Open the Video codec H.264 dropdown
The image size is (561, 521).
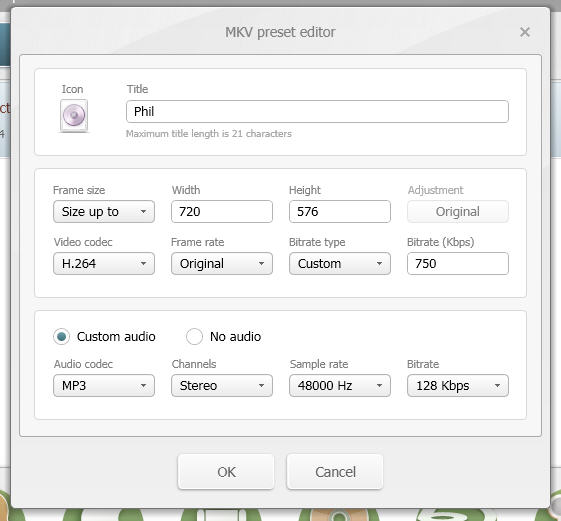[104, 264]
